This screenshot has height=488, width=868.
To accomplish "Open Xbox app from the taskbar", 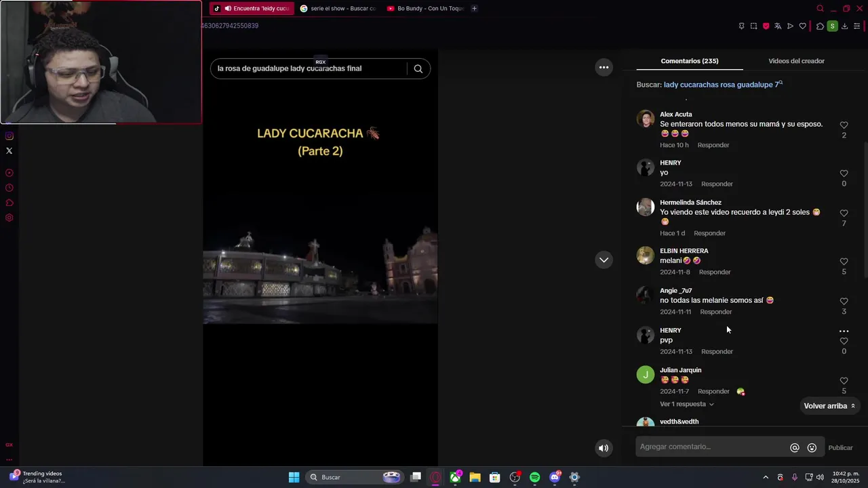I will point(455,477).
